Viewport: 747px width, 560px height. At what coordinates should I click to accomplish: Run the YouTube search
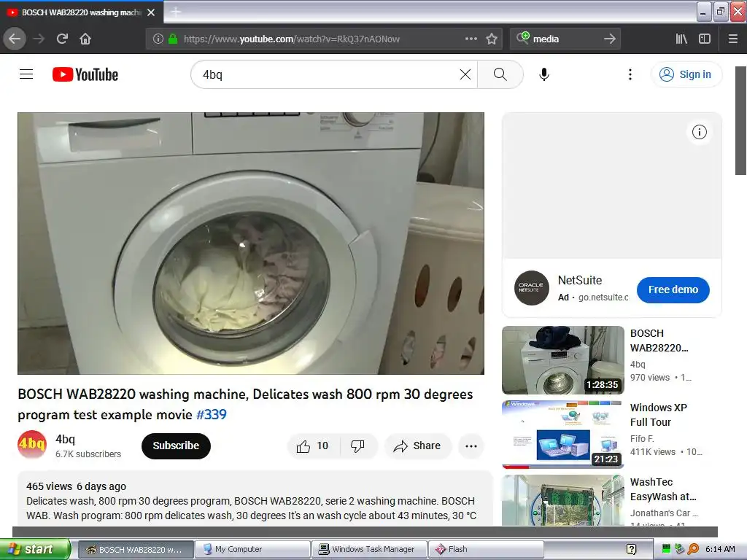[500, 74]
